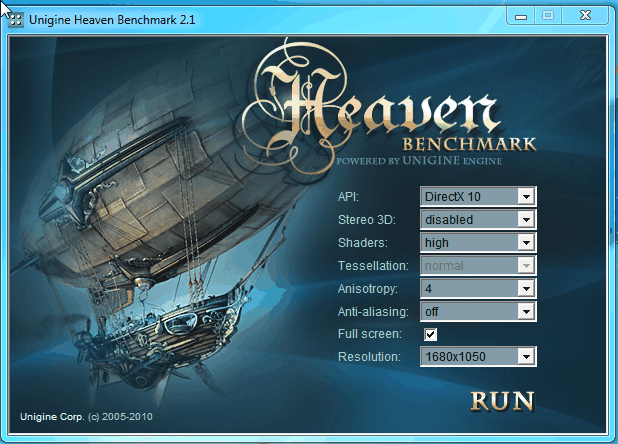Click the 'Stereo 3D:' label

point(367,220)
